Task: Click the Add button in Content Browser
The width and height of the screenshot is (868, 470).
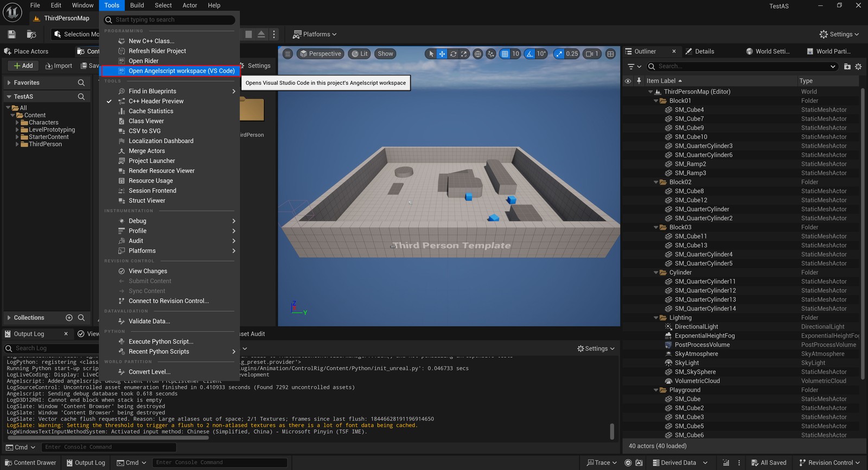Action: pos(23,66)
